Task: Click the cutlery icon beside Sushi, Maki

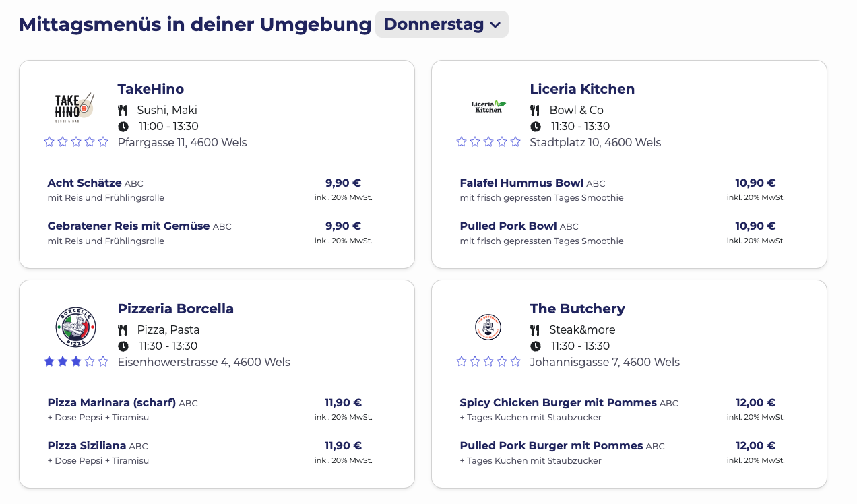Action: 123,110
